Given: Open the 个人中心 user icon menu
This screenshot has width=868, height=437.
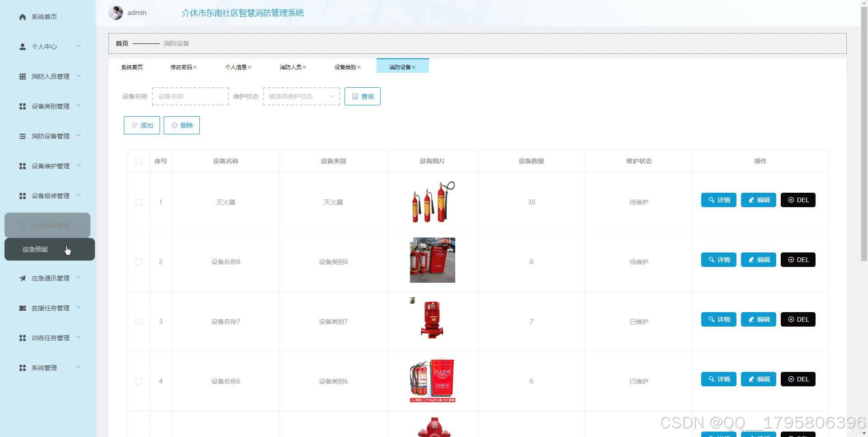Looking at the screenshot, I should (x=22, y=46).
